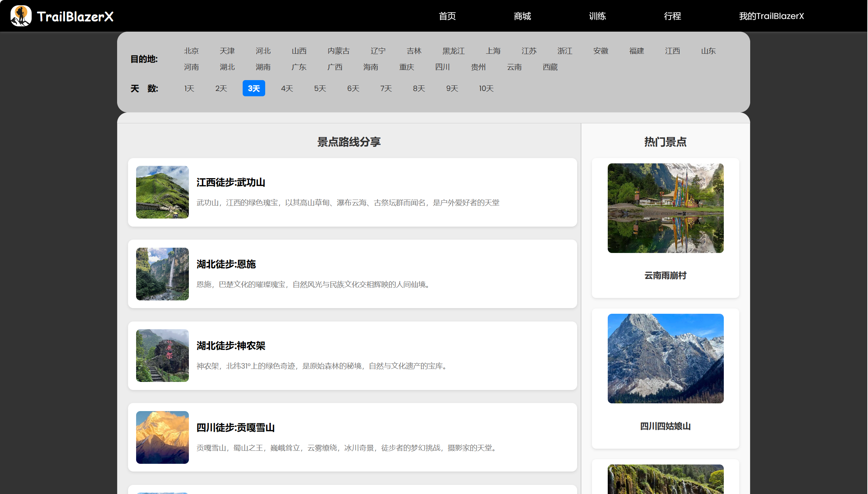The height and width of the screenshot is (494, 868).
Task: Filter destination by 四川
Action: [442, 67]
